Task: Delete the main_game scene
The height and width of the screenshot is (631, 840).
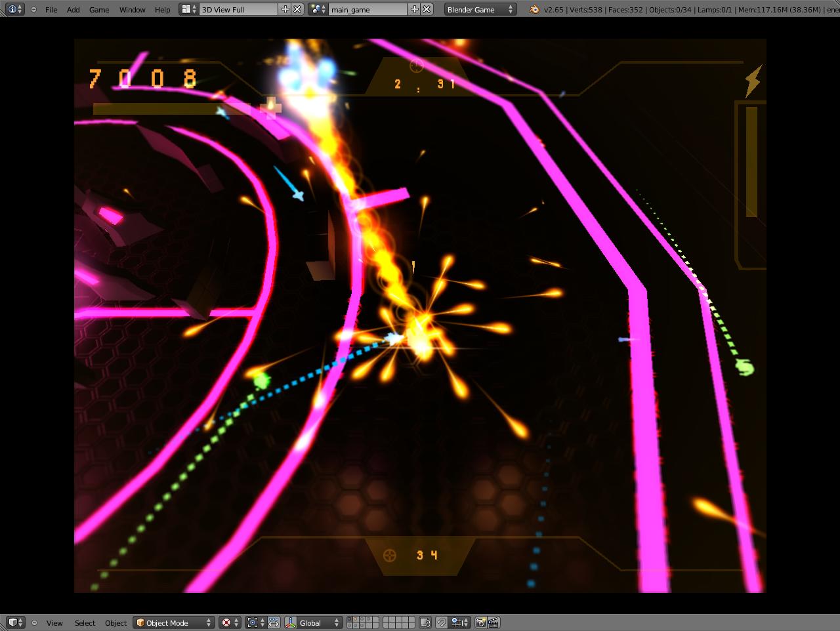Action: [427, 9]
